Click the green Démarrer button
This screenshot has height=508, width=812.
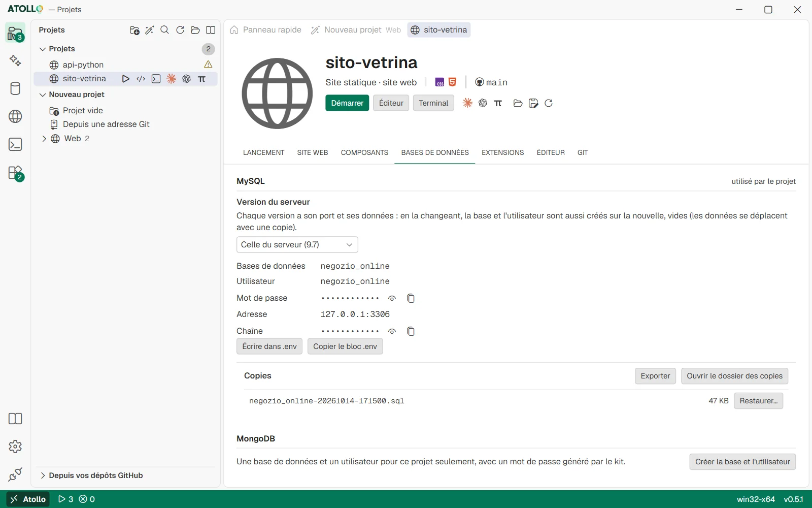[x=347, y=103]
